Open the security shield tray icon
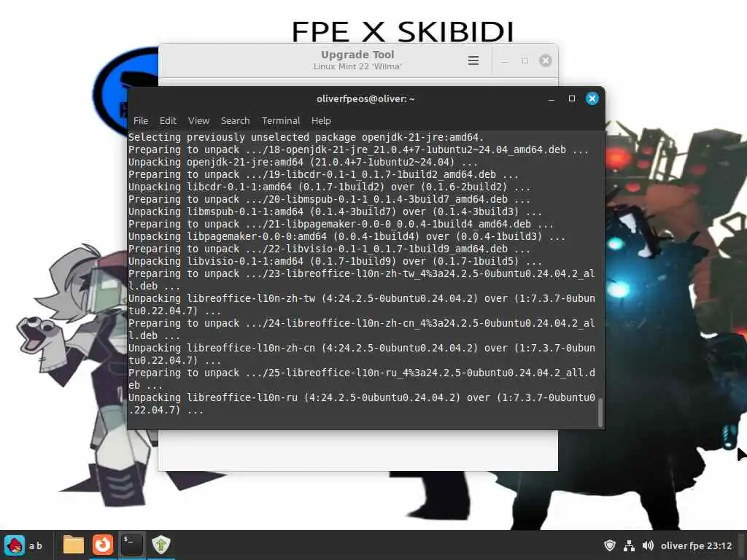Viewport: 747px width, 560px height. pos(610,545)
